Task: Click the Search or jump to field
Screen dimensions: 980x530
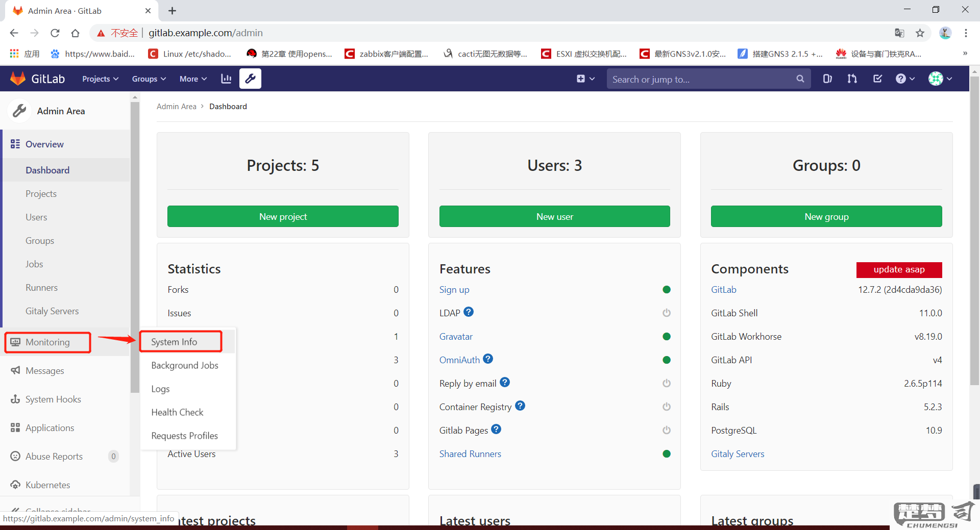Action: click(x=708, y=79)
